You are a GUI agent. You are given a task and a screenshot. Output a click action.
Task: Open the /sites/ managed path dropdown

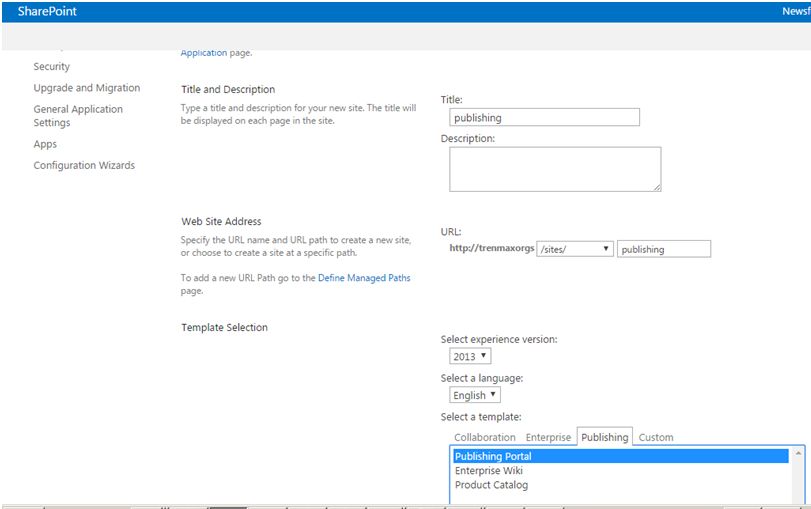coord(575,249)
